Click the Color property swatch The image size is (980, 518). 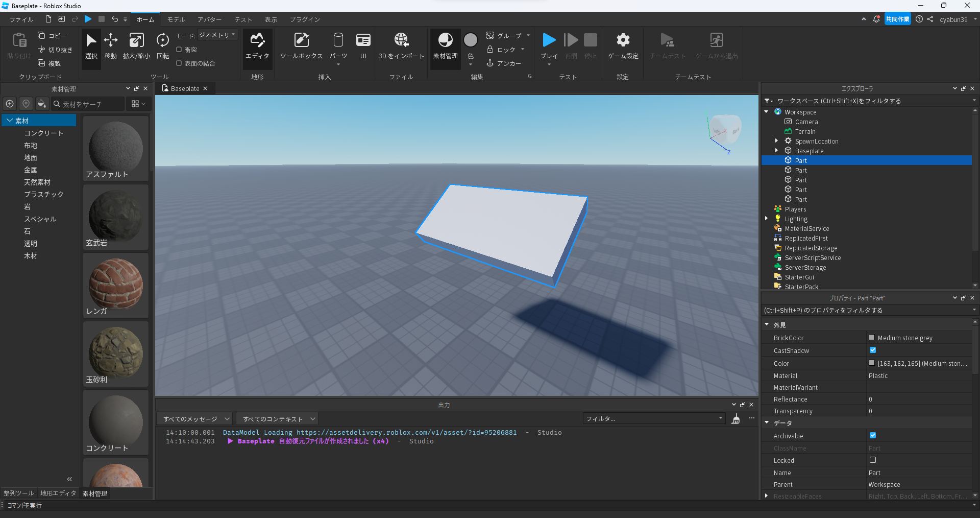pyautogui.click(x=872, y=363)
